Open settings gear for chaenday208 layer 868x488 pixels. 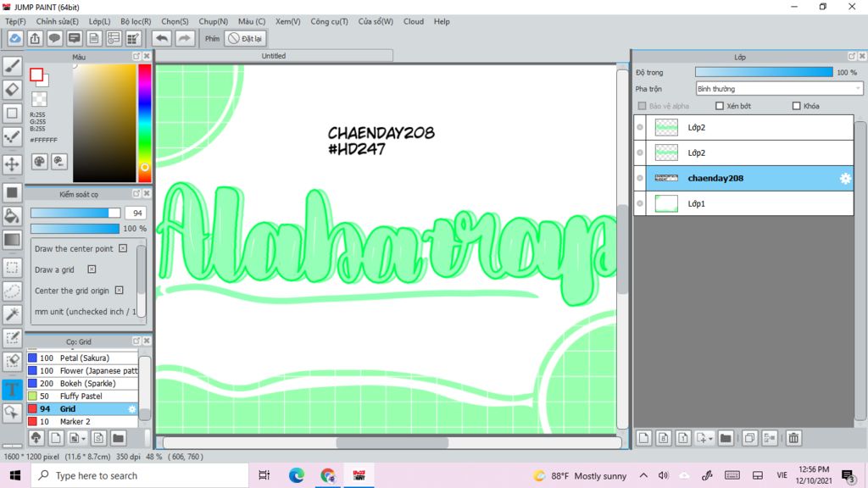[844, 178]
